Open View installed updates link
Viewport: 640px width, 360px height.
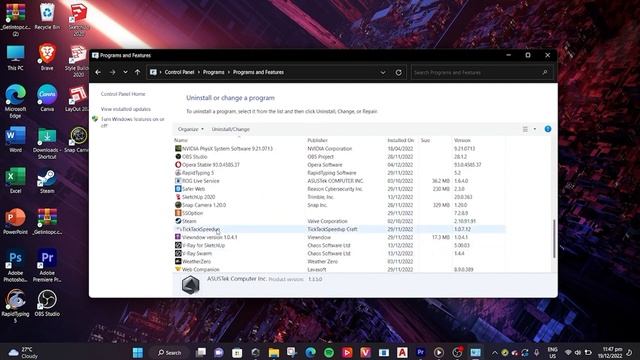point(126,109)
